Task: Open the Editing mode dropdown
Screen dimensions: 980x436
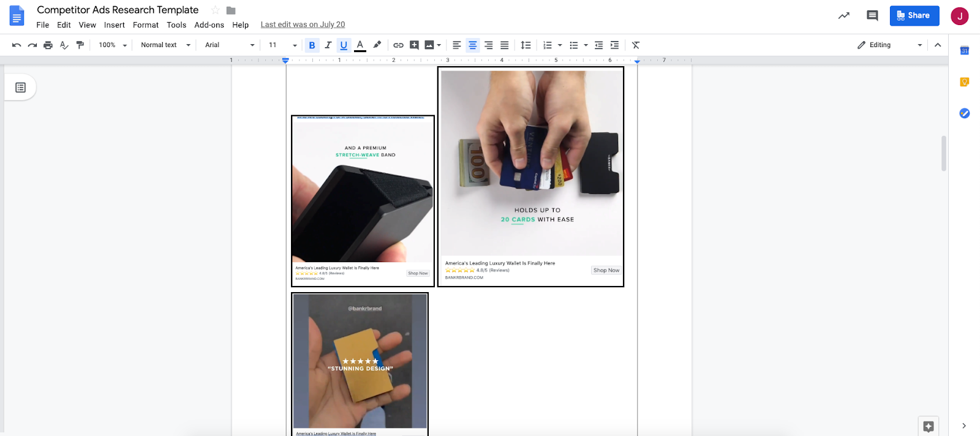Action: coord(889,45)
